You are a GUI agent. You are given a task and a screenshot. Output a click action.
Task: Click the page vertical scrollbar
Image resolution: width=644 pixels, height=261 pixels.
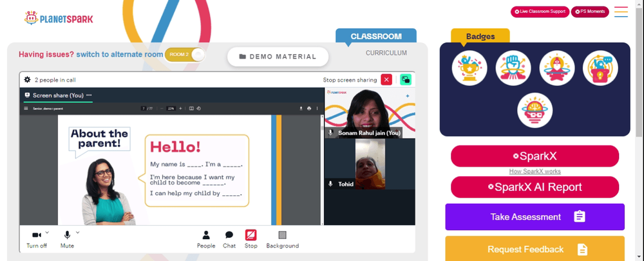(x=639, y=130)
